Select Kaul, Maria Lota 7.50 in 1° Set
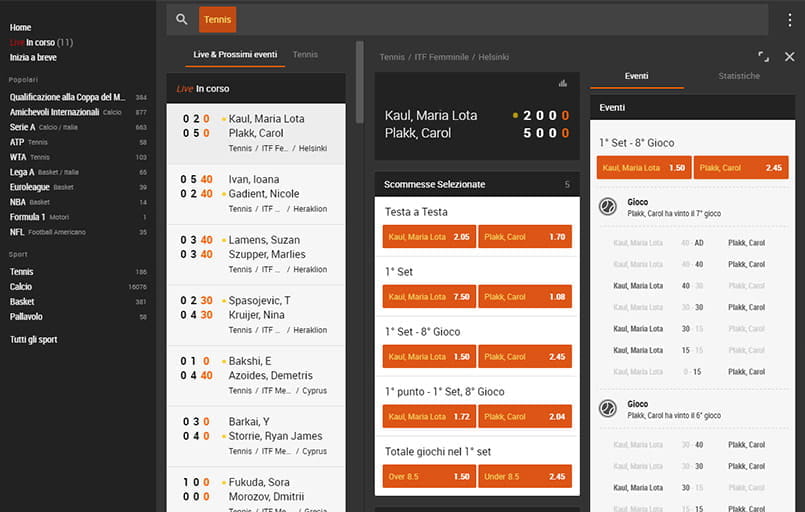This screenshot has height=512, width=805. click(x=428, y=297)
